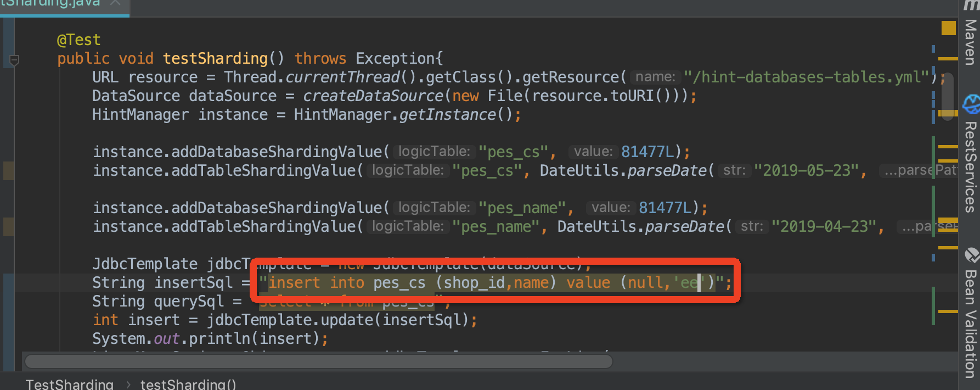Click the Exception keyword in throws clause
This screenshot has width=980, height=390.
pos(395,58)
